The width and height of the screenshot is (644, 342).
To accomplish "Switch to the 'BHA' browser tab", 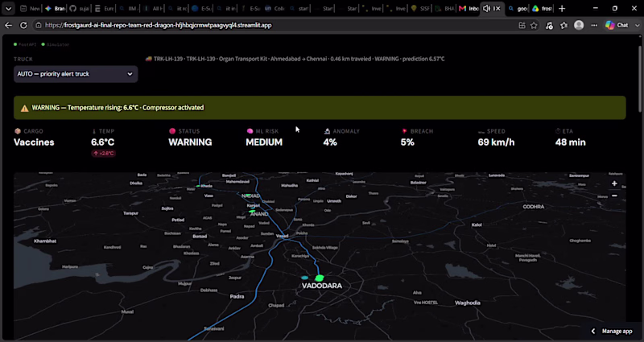I will click(x=444, y=9).
